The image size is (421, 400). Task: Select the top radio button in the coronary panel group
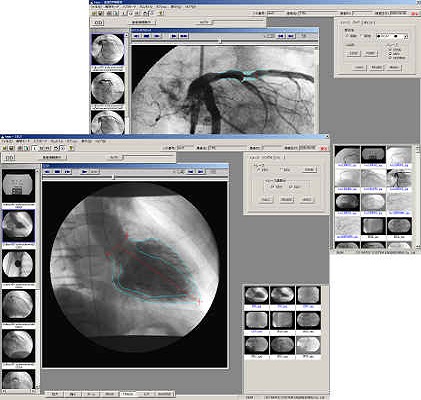coord(390,50)
